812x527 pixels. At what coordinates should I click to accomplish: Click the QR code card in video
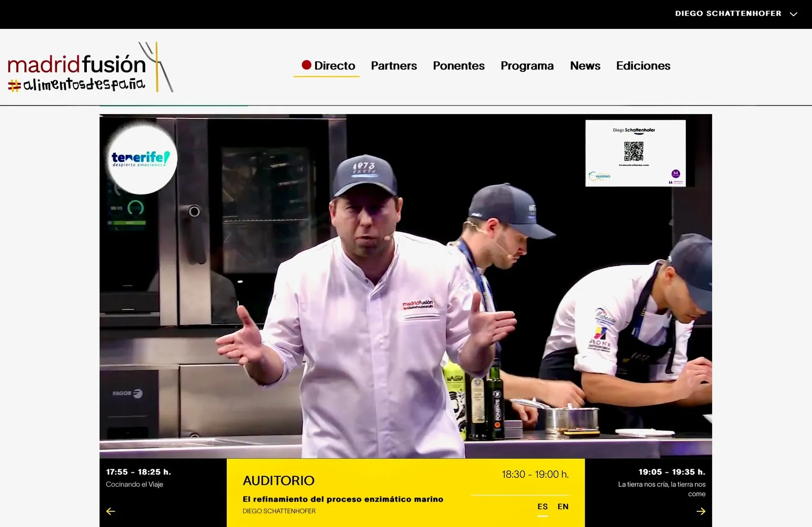[635, 153]
